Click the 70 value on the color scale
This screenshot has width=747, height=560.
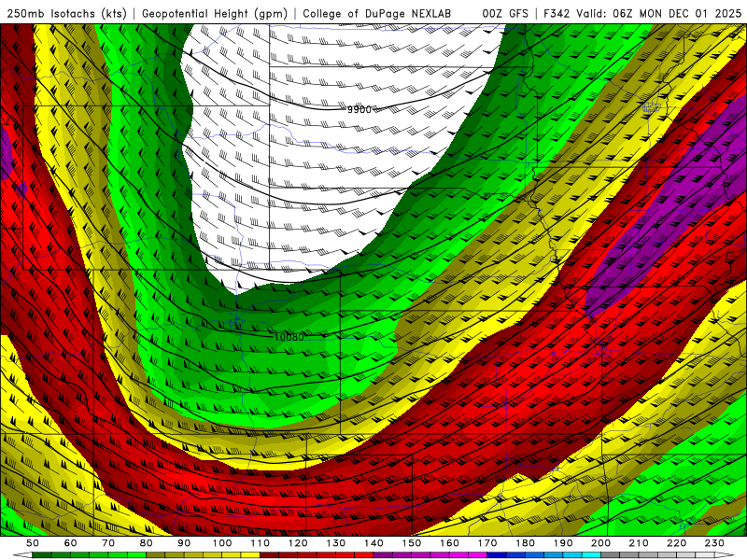(108, 543)
